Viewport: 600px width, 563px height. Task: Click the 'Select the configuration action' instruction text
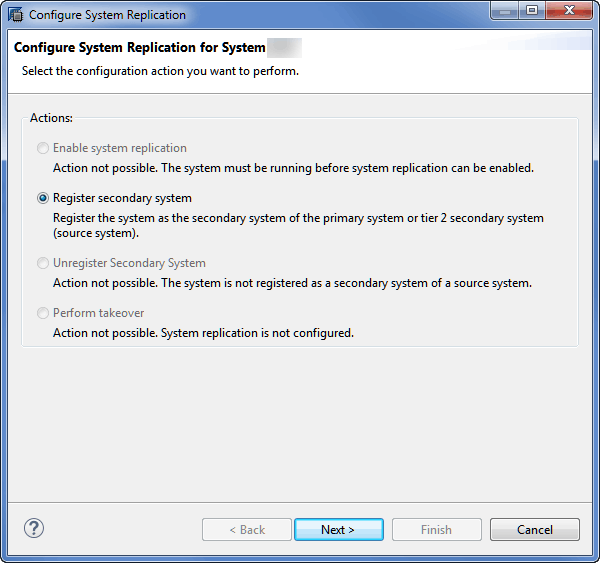point(160,71)
